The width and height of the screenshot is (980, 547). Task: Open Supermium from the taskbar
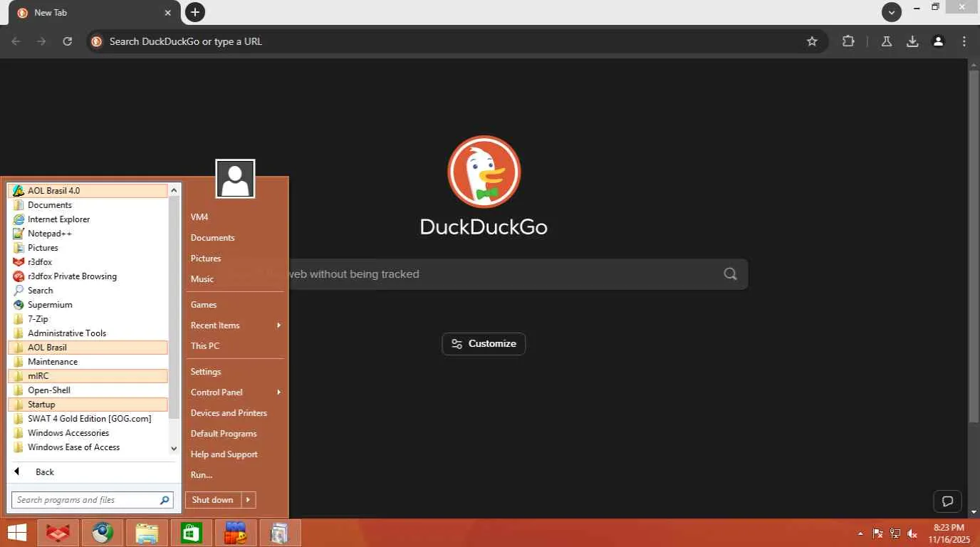click(x=103, y=533)
